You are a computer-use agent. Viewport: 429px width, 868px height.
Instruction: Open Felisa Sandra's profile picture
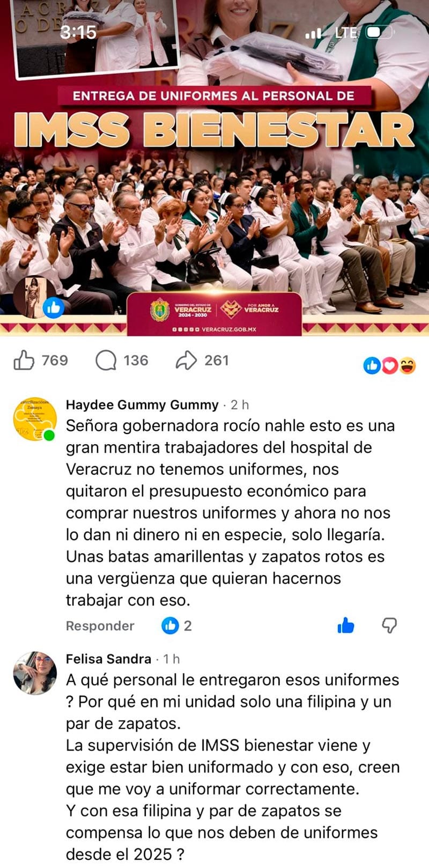coord(35,673)
